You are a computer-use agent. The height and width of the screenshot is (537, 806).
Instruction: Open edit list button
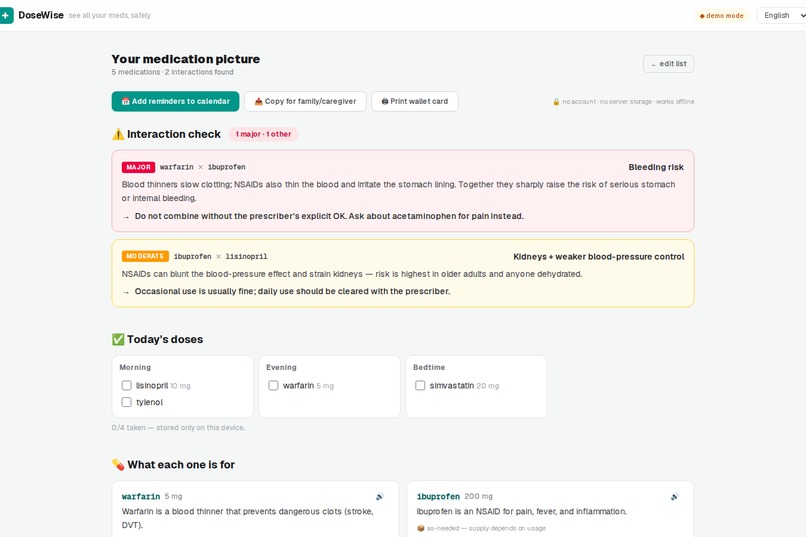tap(668, 64)
